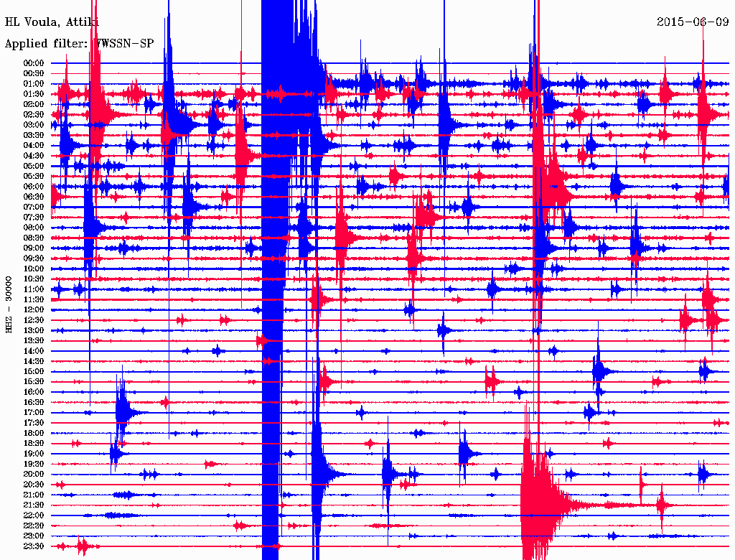Click the 12:00 time label

[x=34, y=310]
